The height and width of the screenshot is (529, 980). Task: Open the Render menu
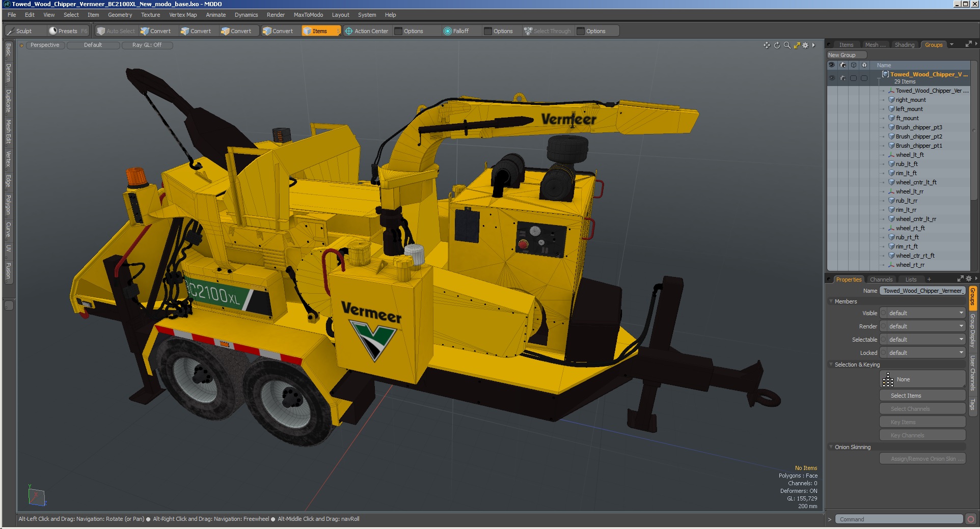click(x=276, y=15)
